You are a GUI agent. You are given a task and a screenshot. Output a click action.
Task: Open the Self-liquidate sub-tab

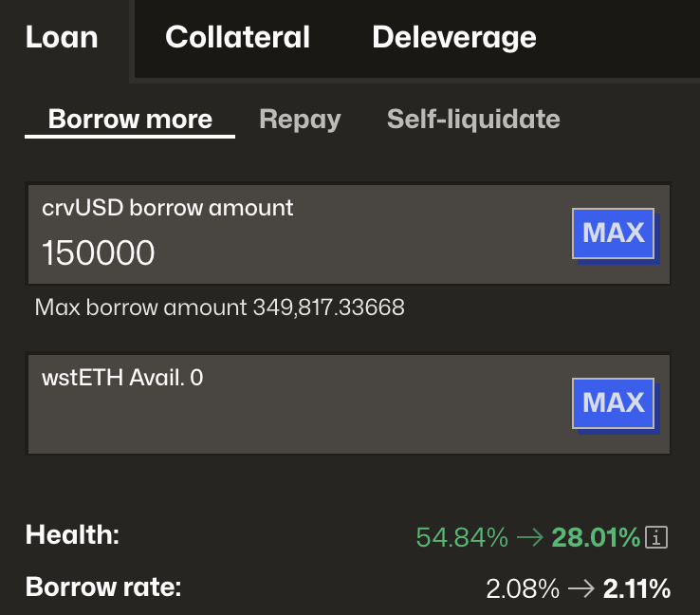(473, 120)
